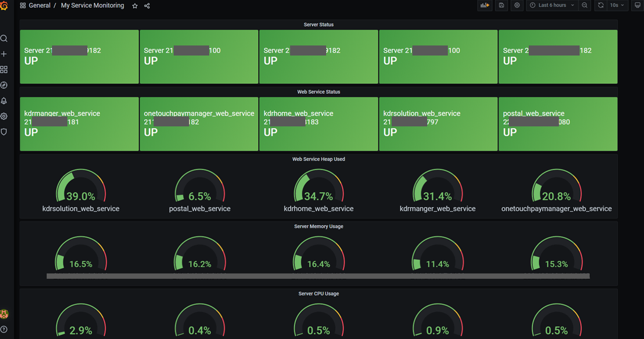Viewport: 644px width, 339px height.
Task: Share the dashboard via share icon
Action: point(147,6)
